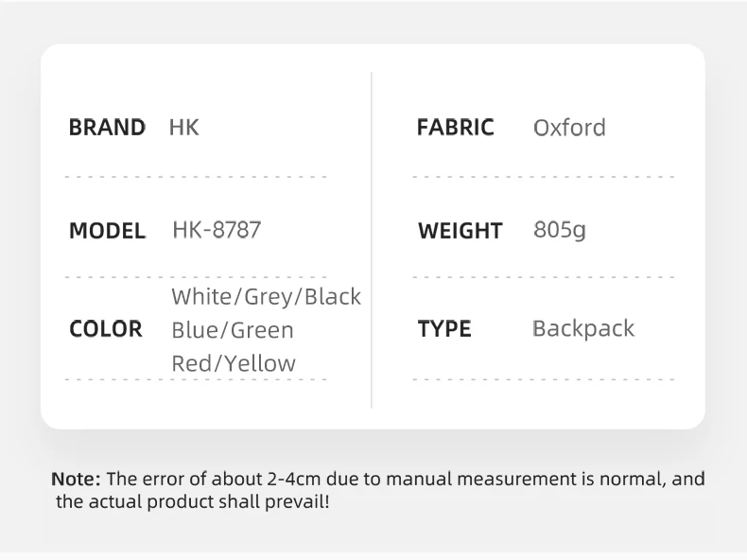Click the dashed line under FABRIC
This screenshot has height=560, width=747.
544,176
